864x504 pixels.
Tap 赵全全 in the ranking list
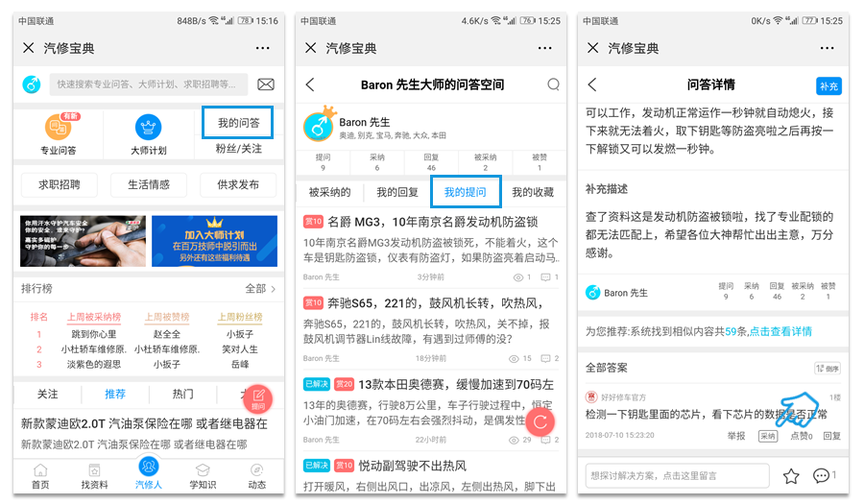pos(167,334)
